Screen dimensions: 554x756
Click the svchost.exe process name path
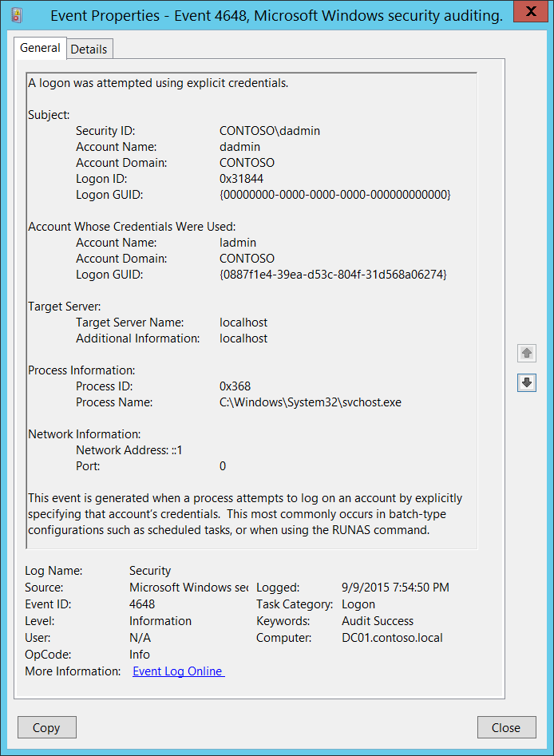coord(310,402)
